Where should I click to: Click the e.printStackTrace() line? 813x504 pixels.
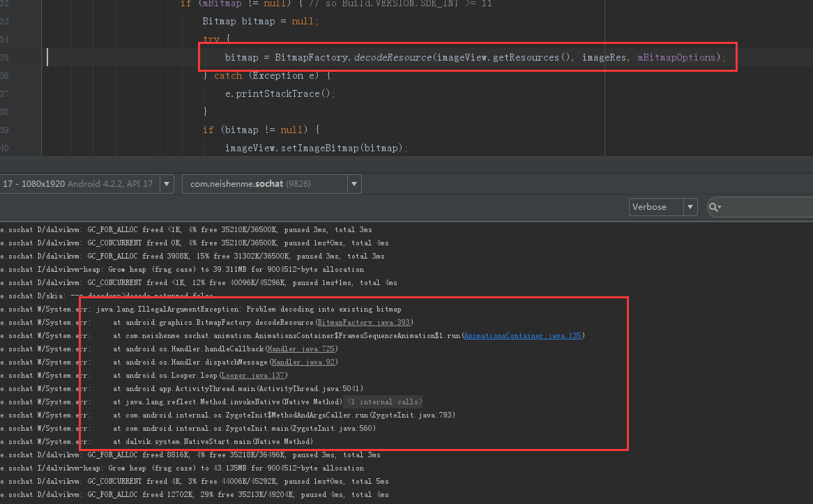click(x=280, y=94)
